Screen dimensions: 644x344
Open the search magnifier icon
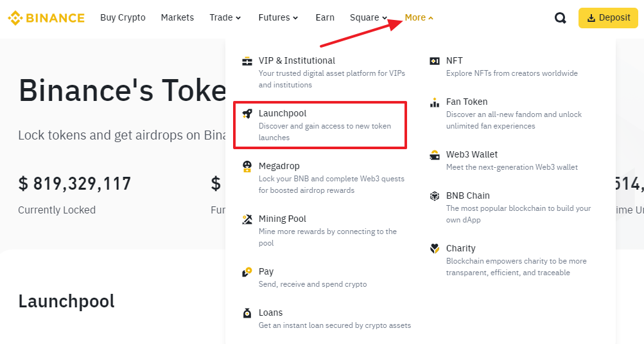[561, 18]
